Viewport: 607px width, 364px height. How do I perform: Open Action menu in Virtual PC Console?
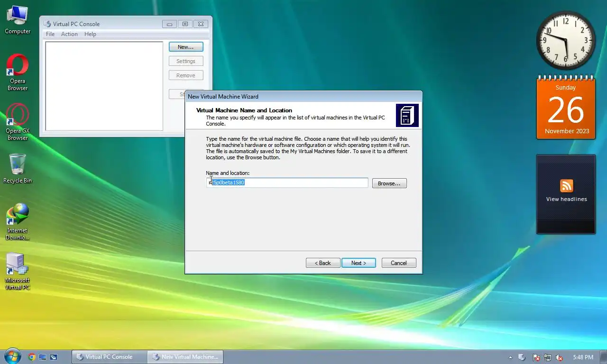pyautogui.click(x=69, y=34)
